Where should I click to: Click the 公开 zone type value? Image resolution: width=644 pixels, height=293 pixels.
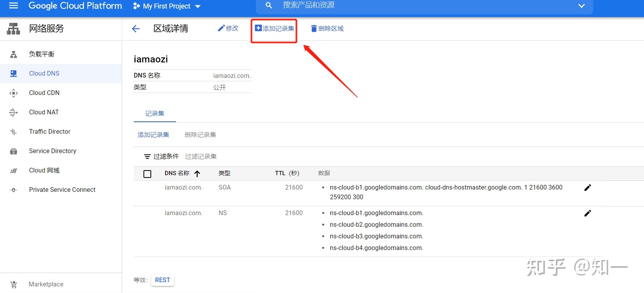219,88
